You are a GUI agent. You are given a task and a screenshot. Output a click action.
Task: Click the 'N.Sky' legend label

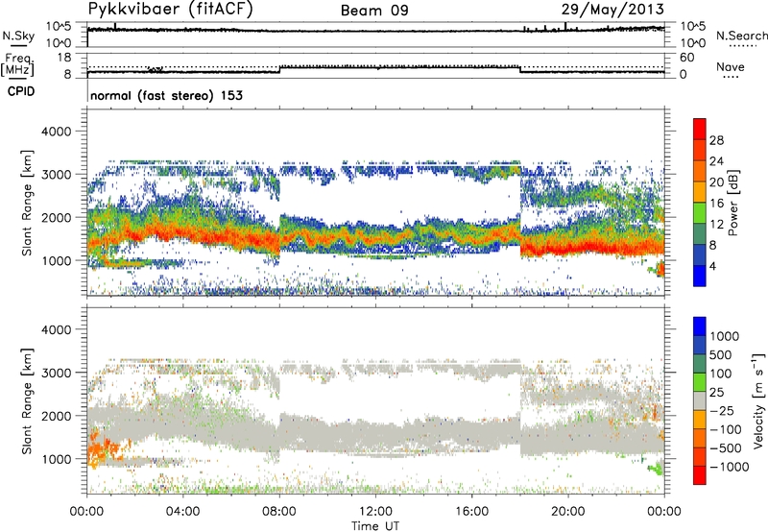click(18, 36)
